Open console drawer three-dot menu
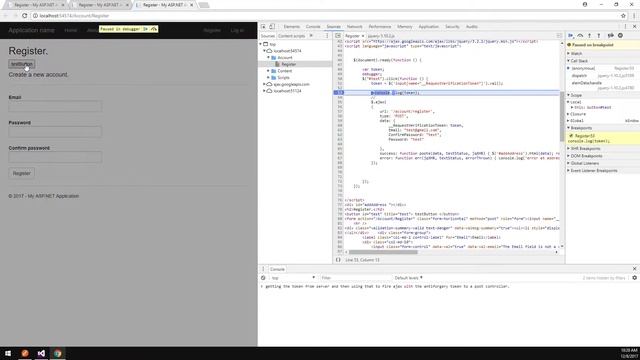 tap(263, 269)
